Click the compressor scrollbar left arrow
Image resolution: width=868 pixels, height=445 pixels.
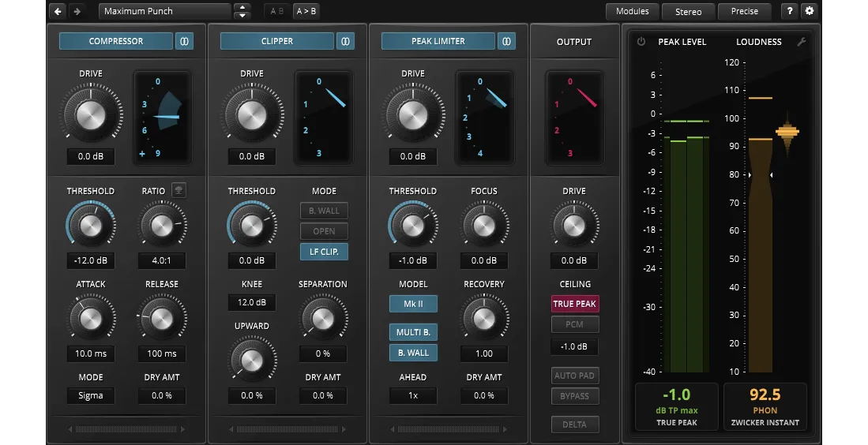click(70, 429)
